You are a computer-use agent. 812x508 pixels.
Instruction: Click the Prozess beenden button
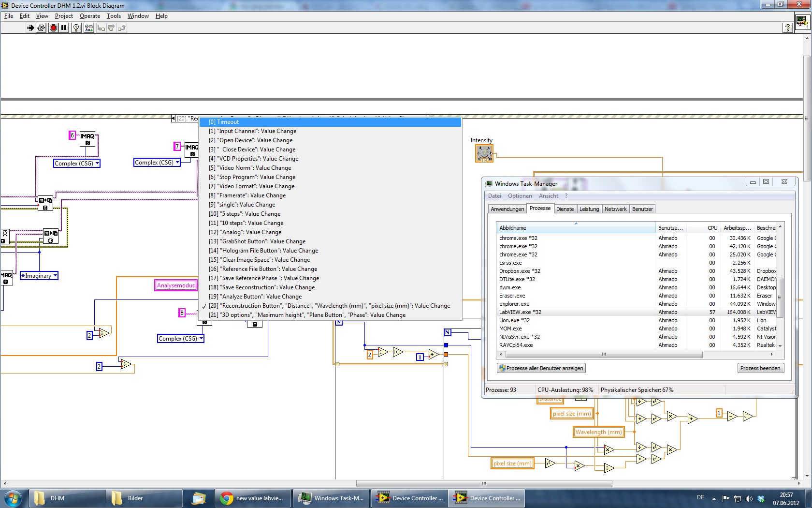[x=760, y=368]
